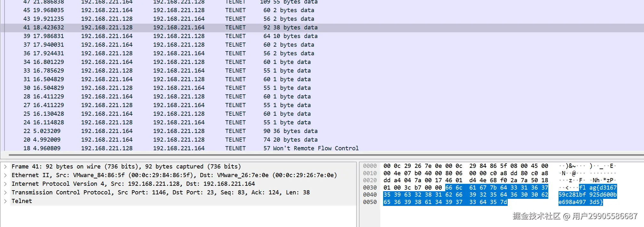Select packet 24 at time 16.114828
The image size is (644, 227).
pos(322,122)
